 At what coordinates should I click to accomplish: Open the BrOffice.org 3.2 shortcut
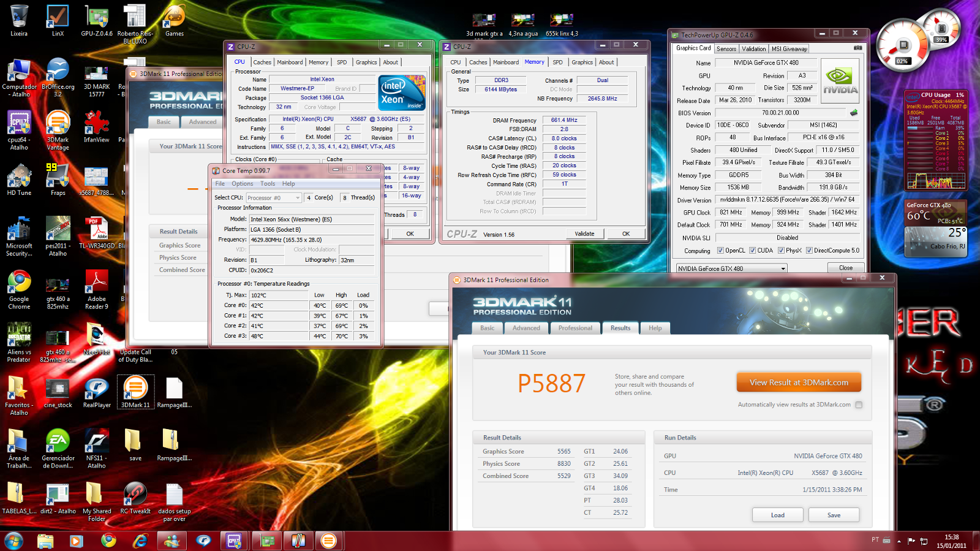click(x=58, y=77)
